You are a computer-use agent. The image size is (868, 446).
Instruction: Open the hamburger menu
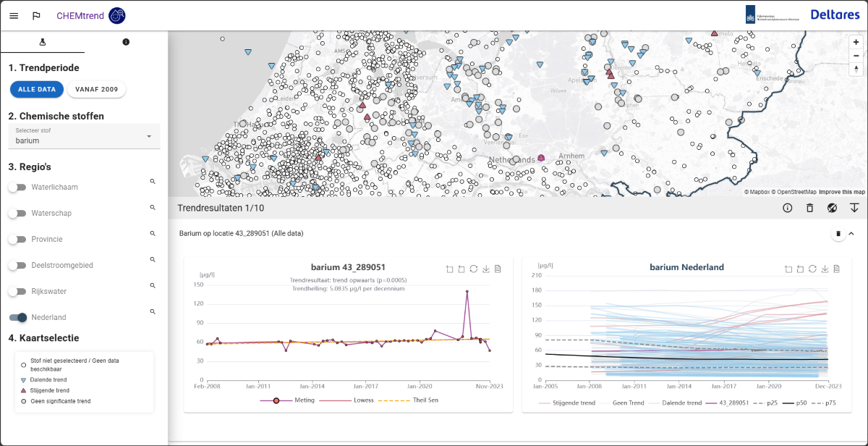(14, 15)
